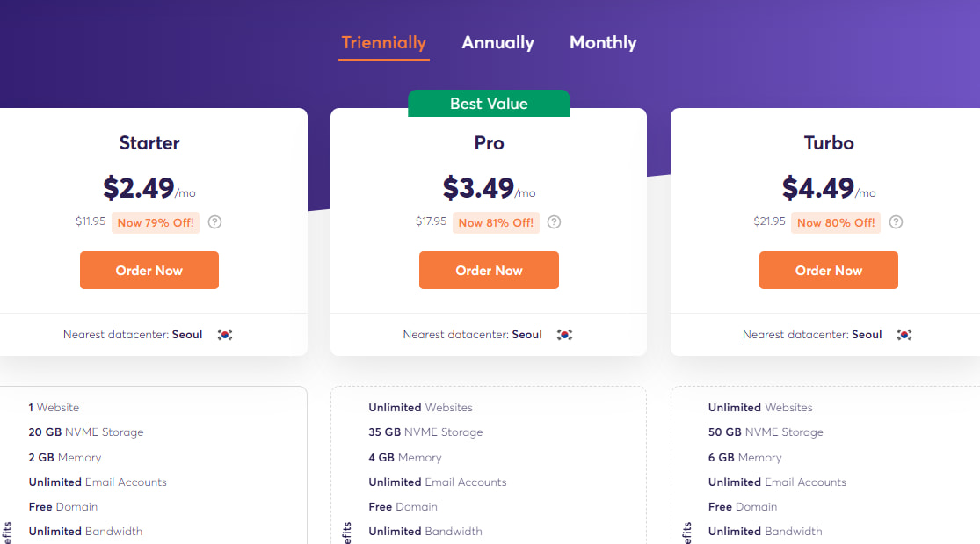
Task: Click the Korean flag under Turbo plan
Action: [904, 335]
